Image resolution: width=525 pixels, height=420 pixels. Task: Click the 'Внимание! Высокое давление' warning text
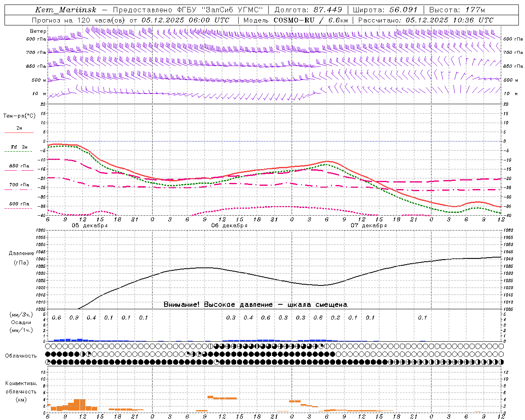pyautogui.click(x=218, y=305)
